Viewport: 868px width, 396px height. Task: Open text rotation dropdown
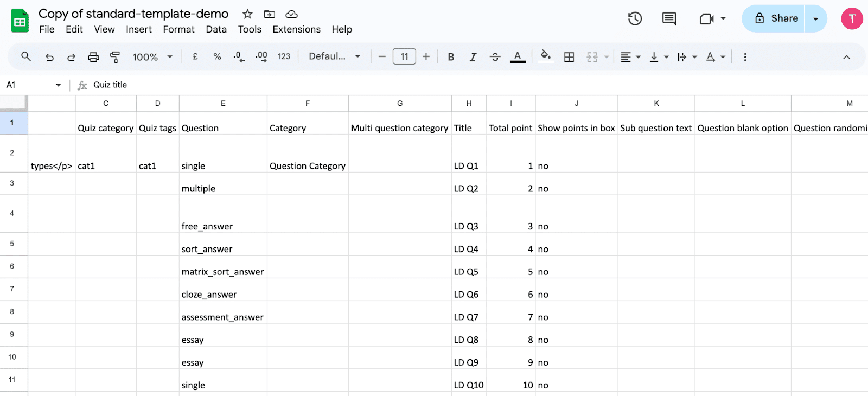click(716, 57)
